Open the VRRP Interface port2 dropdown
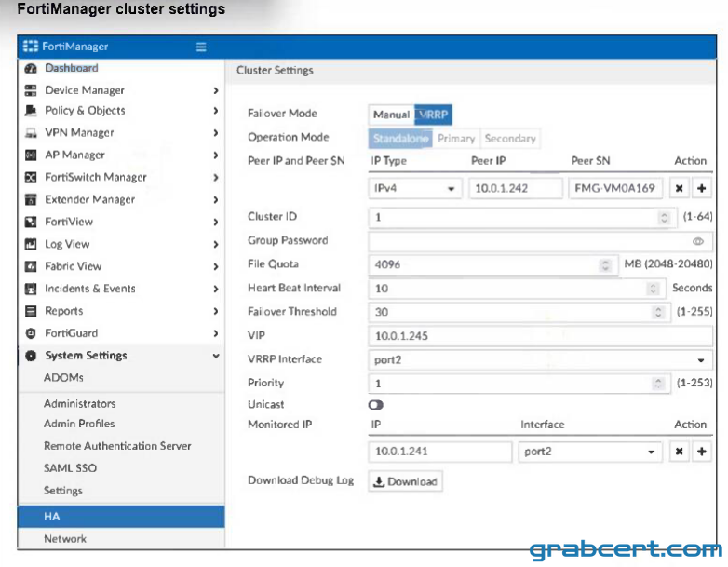This screenshot has width=728, height=567. (x=541, y=360)
